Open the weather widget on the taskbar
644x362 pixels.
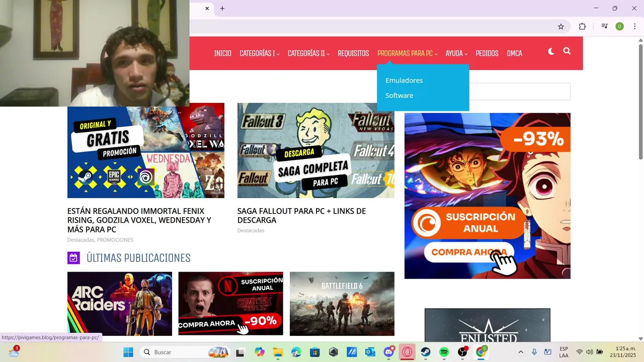coord(14,351)
